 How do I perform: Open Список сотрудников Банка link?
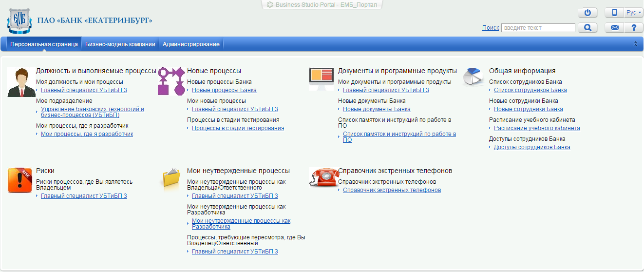tap(530, 90)
